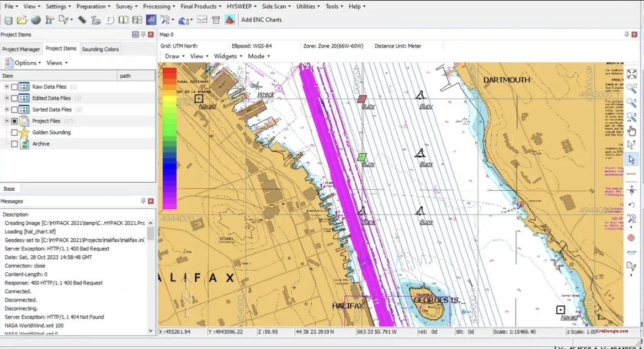The width and height of the screenshot is (644, 349).
Task: Click the archive box icon in the toolbar
Action: (x=216, y=20)
